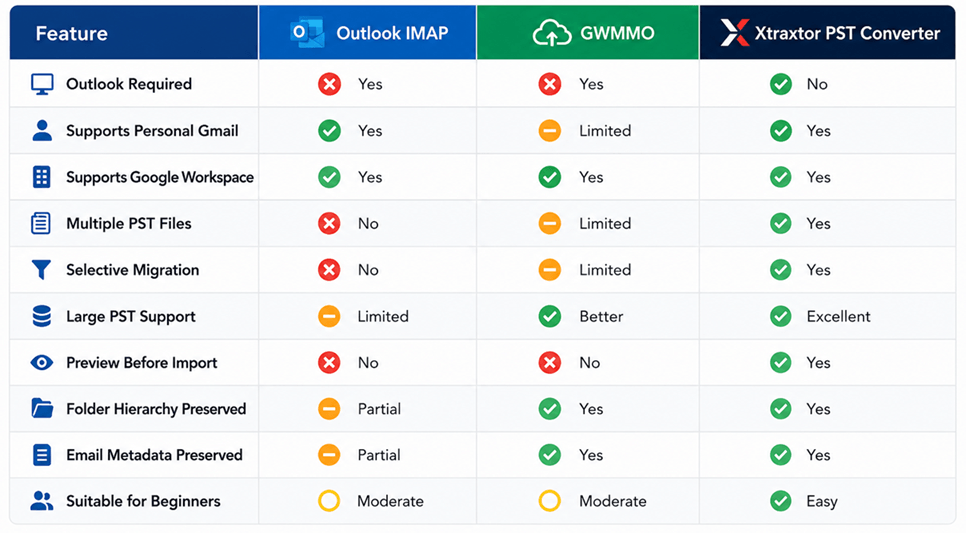
Task: Click the users icon for Suitable for Beginners
Action: (41, 501)
